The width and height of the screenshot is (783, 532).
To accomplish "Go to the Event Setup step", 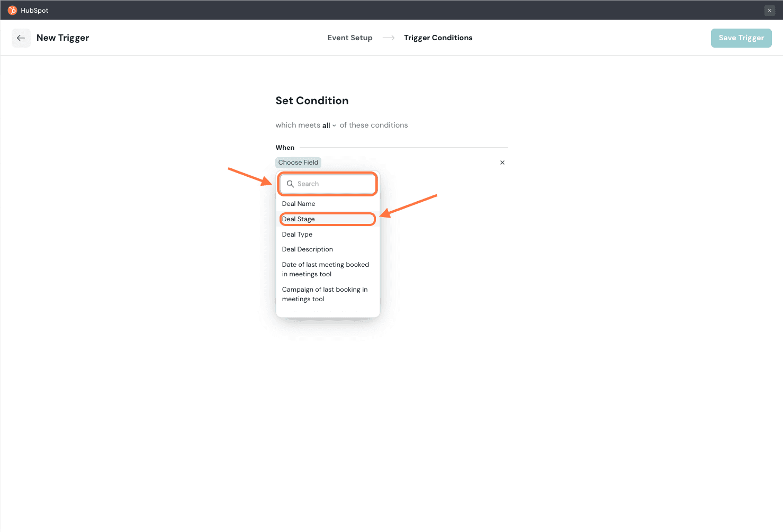I will 349,38.
